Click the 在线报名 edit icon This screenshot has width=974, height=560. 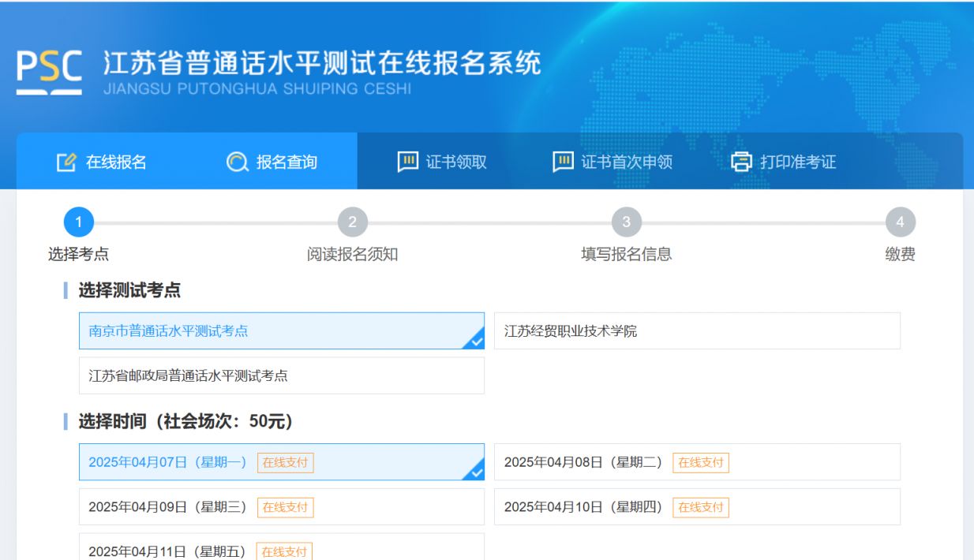(x=66, y=162)
